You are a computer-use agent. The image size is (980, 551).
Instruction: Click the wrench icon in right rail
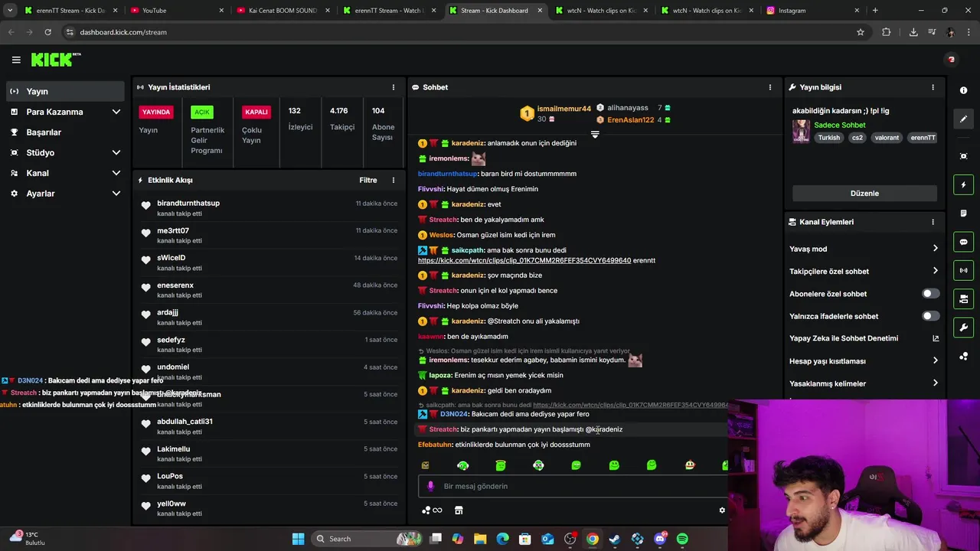point(963,328)
